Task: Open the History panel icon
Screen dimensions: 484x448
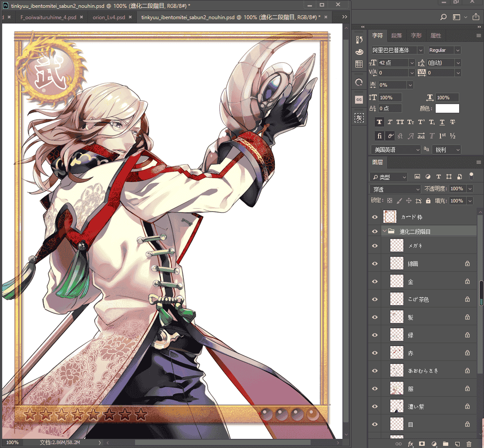Action: click(x=359, y=40)
